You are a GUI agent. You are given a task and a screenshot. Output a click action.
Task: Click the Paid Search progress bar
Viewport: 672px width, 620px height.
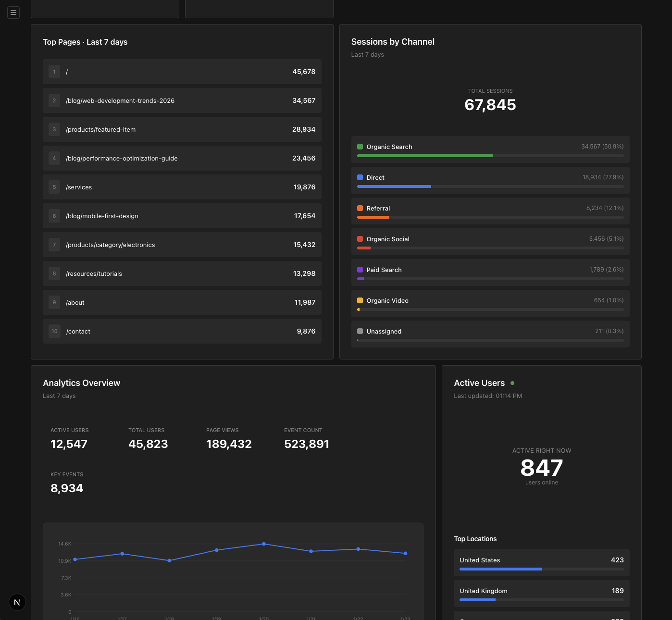[x=490, y=279]
